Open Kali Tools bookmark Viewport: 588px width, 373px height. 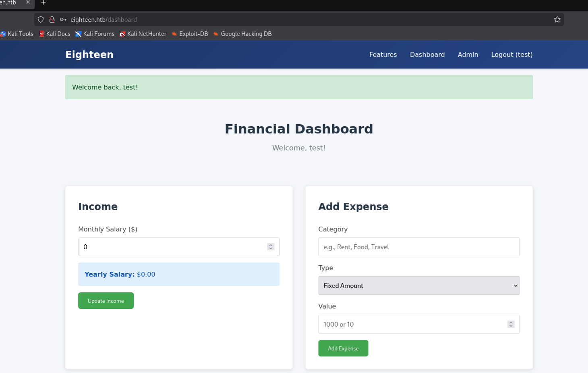pyautogui.click(x=17, y=34)
